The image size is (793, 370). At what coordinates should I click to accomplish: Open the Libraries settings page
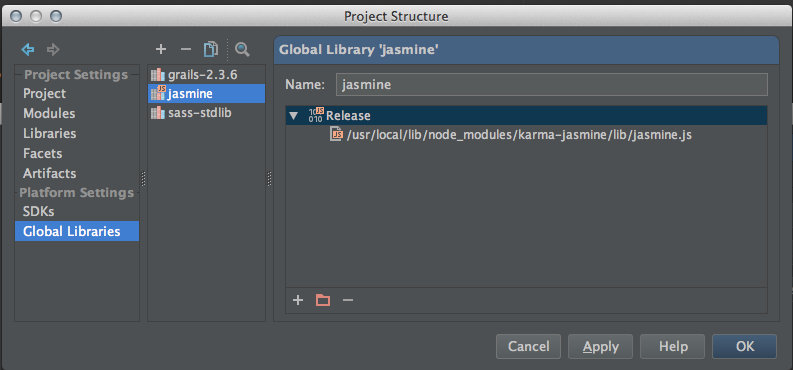pyautogui.click(x=50, y=133)
